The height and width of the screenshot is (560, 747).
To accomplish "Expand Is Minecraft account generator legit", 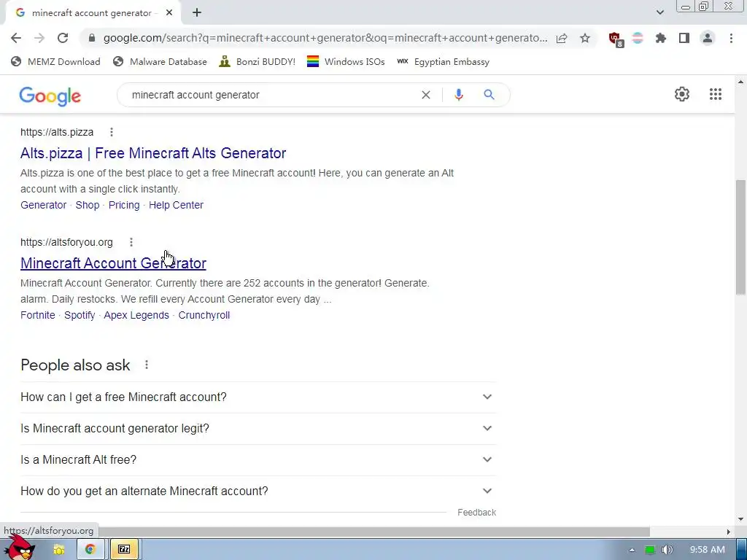I will point(258,428).
